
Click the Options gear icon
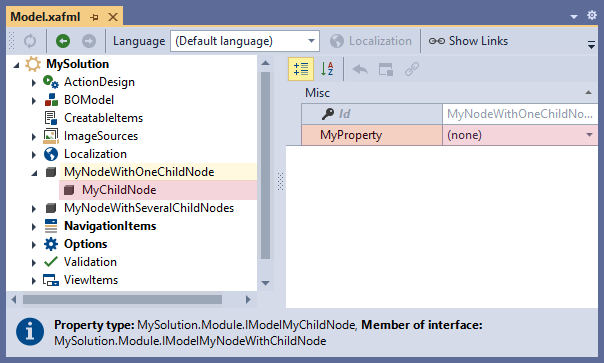51,244
